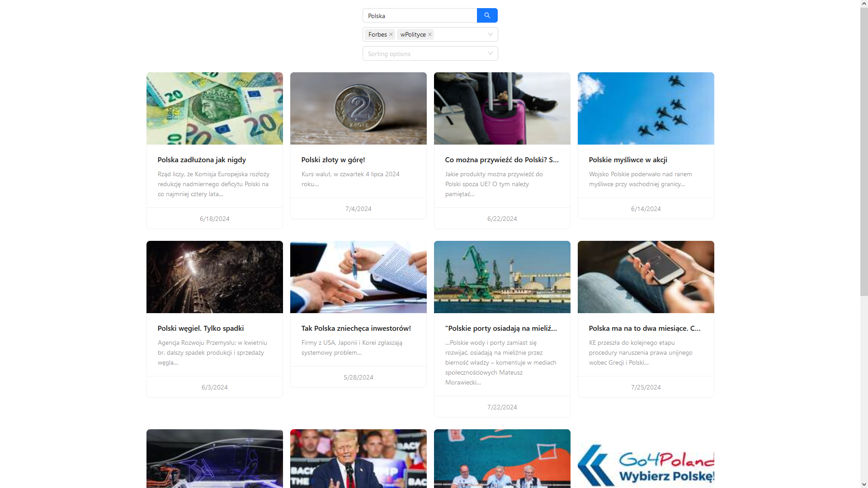Click the pink suitcase thumbnail
The width and height of the screenshot is (868, 488).
(502, 108)
